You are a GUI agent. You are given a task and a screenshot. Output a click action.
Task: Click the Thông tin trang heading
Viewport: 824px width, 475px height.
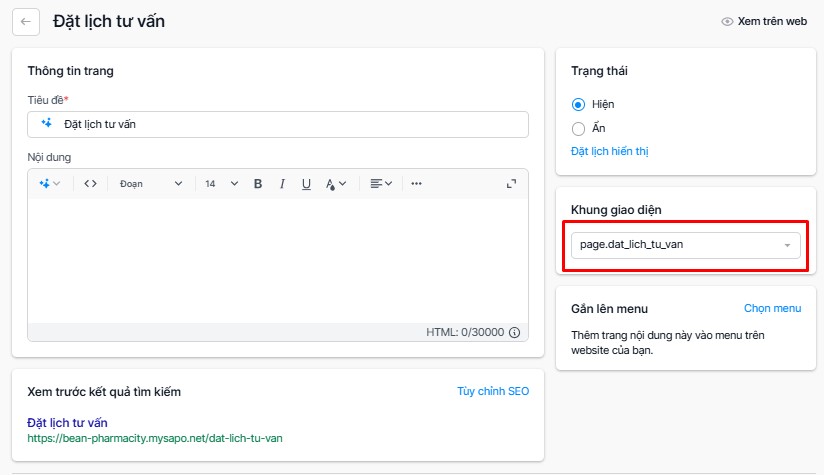[x=70, y=71]
